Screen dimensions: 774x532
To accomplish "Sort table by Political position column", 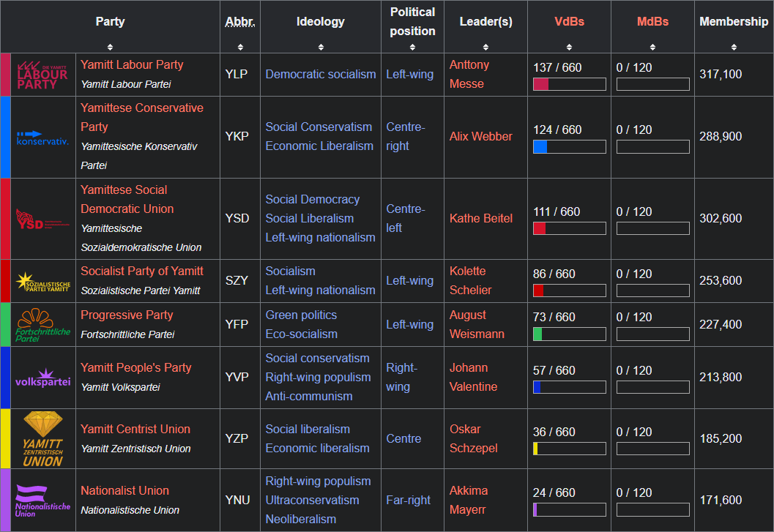I will click(x=413, y=47).
